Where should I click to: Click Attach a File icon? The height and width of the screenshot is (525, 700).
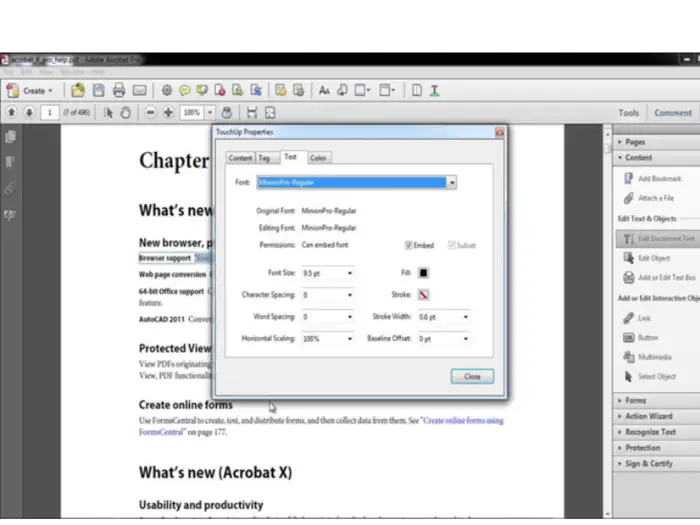click(x=628, y=198)
